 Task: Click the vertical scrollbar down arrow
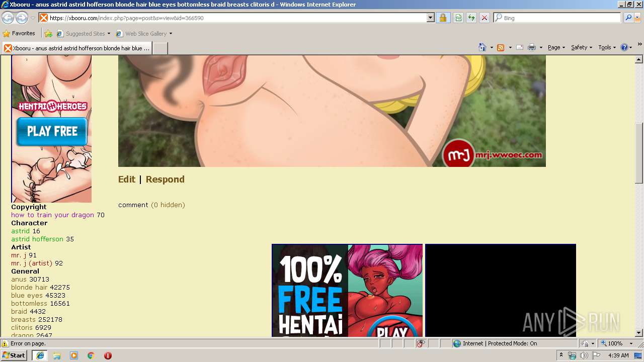(639, 333)
